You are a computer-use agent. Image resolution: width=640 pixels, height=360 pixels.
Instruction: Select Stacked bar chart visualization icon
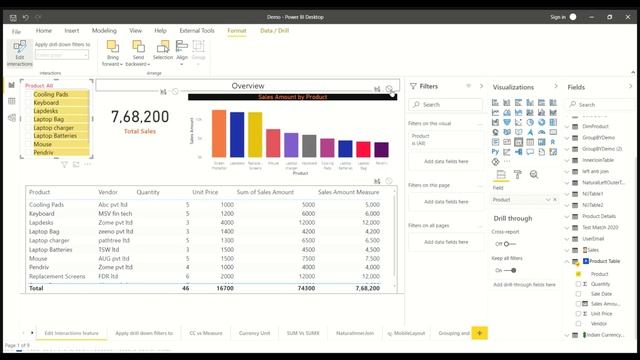495,102
